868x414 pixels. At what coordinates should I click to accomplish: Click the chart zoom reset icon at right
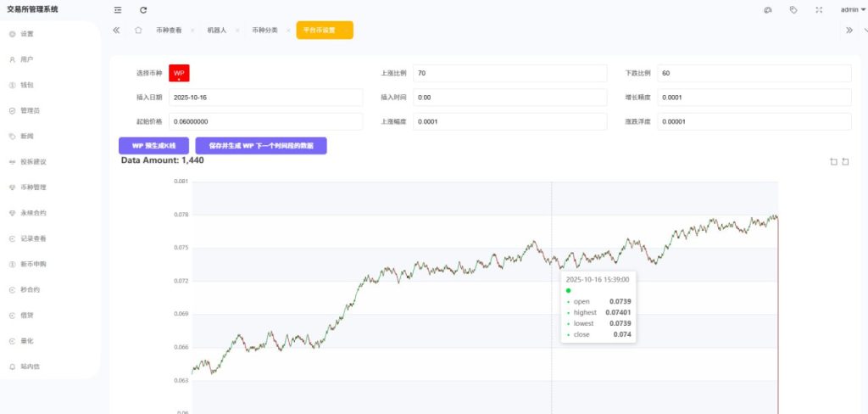pos(845,161)
